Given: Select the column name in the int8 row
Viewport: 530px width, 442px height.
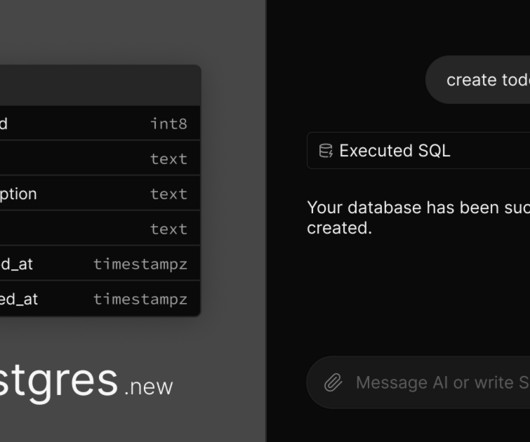Looking at the screenshot, I should click(4, 124).
